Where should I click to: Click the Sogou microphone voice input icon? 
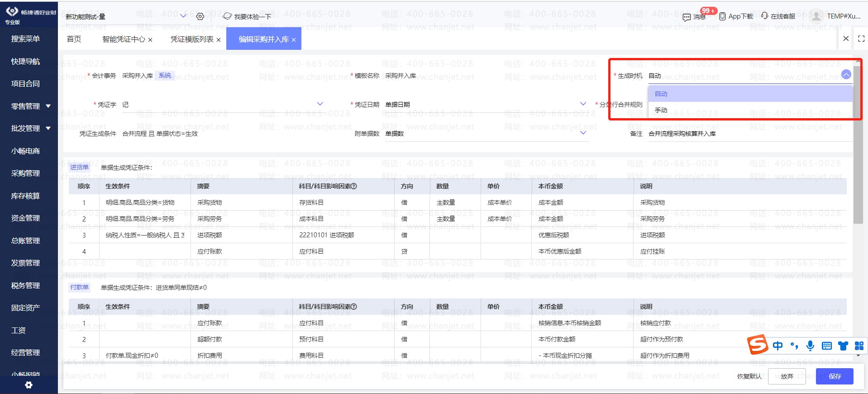pyautogui.click(x=811, y=346)
